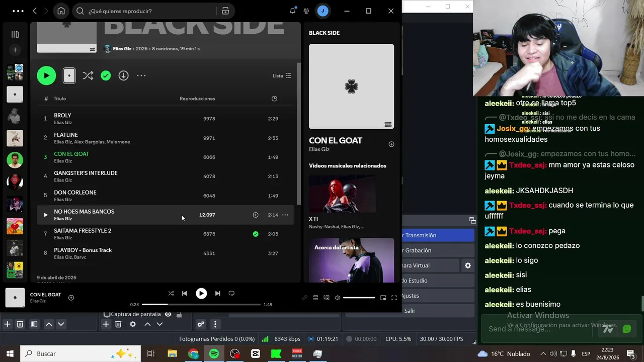The width and height of the screenshot is (644, 362).
Task: Open the X TI music video thumbnail
Action: pyautogui.click(x=342, y=194)
